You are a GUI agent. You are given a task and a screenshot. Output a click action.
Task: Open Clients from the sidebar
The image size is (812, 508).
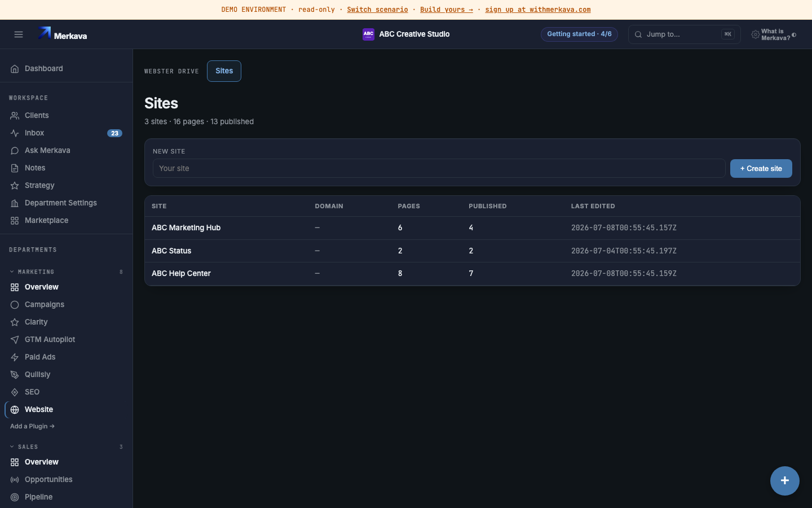pos(66,115)
